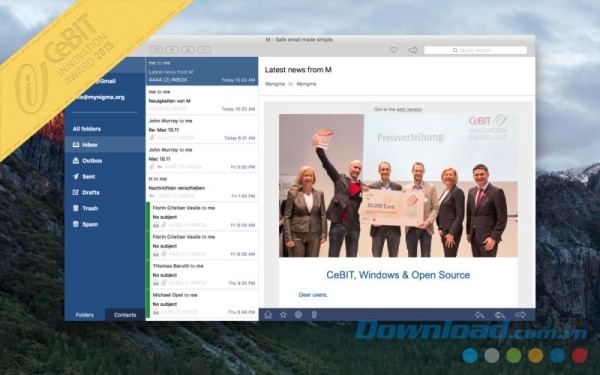Reply to the Latest news email
This screenshot has height=375, width=600.
479,315
